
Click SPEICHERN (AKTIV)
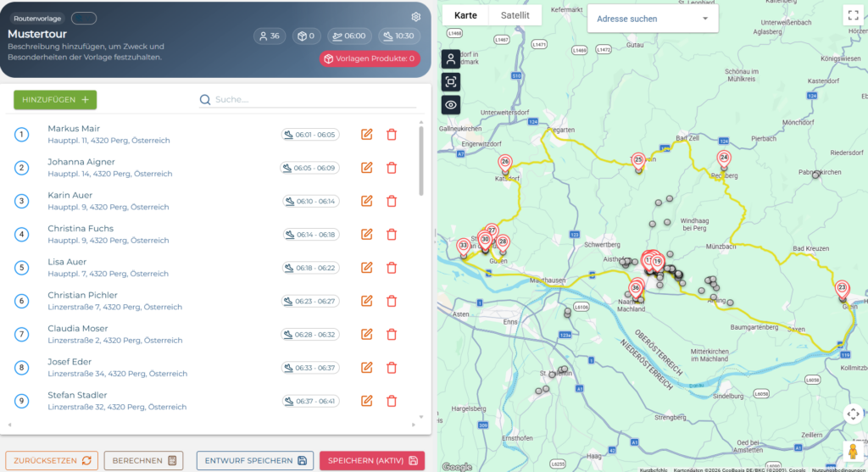pyautogui.click(x=372, y=460)
